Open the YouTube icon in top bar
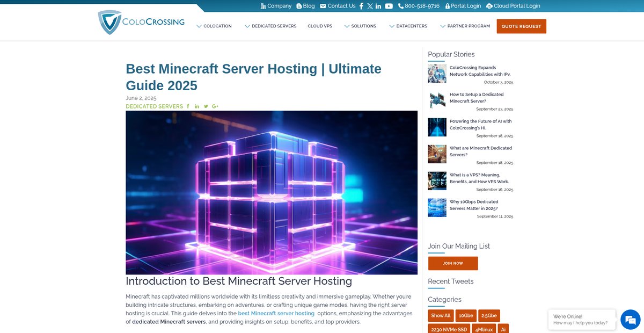 [x=389, y=6]
